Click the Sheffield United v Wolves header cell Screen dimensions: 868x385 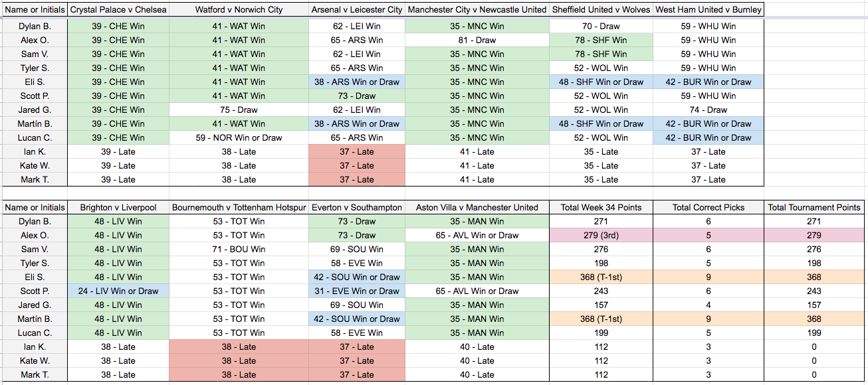601,10
